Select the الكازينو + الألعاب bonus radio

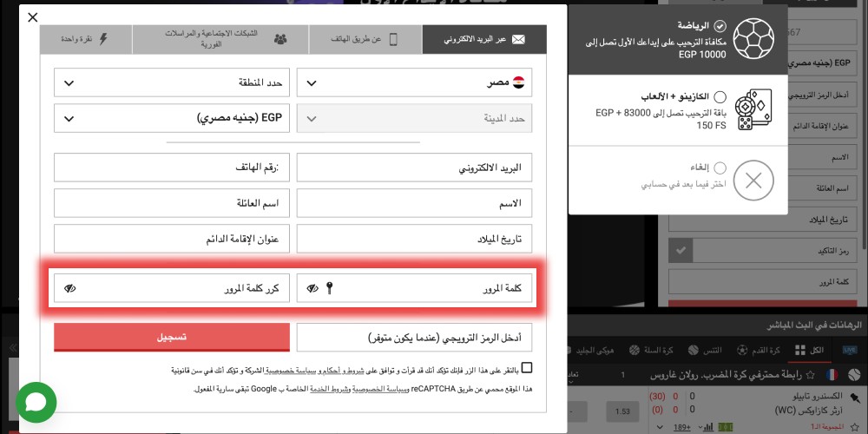tap(720, 97)
